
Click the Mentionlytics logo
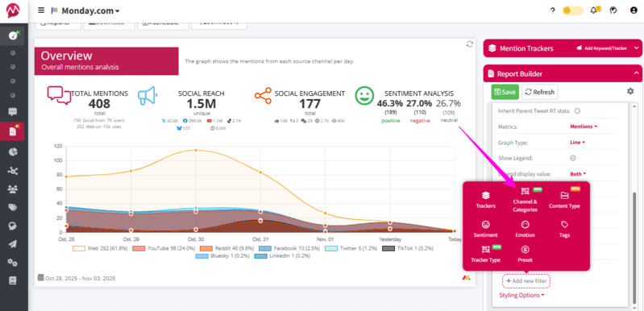[14, 10]
